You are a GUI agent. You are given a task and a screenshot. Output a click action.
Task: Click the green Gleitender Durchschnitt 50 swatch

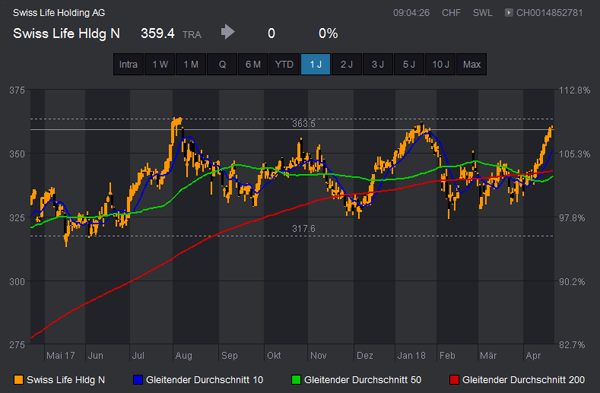click(x=296, y=380)
